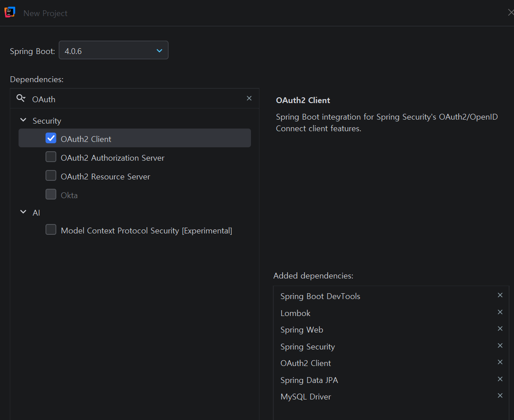Collapse the AI category
Screen dimensions: 514x420
click(x=23, y=212)
